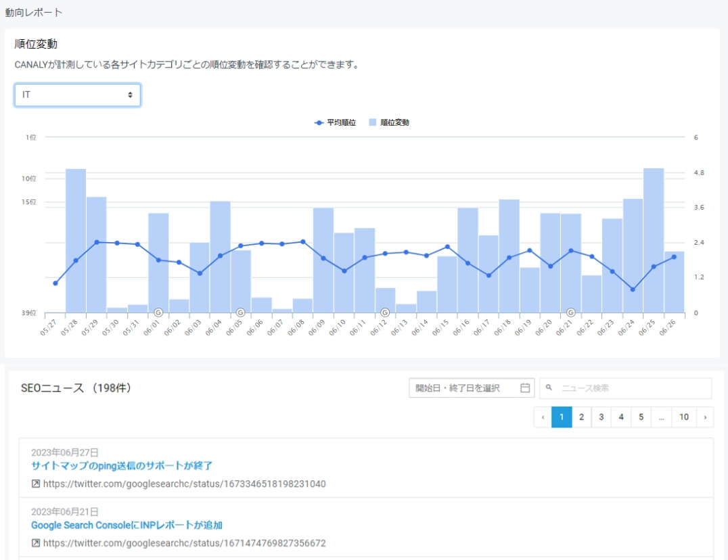728x560 pixels.
Task: Jump to page 10 of SEO news
Action: 683,417
